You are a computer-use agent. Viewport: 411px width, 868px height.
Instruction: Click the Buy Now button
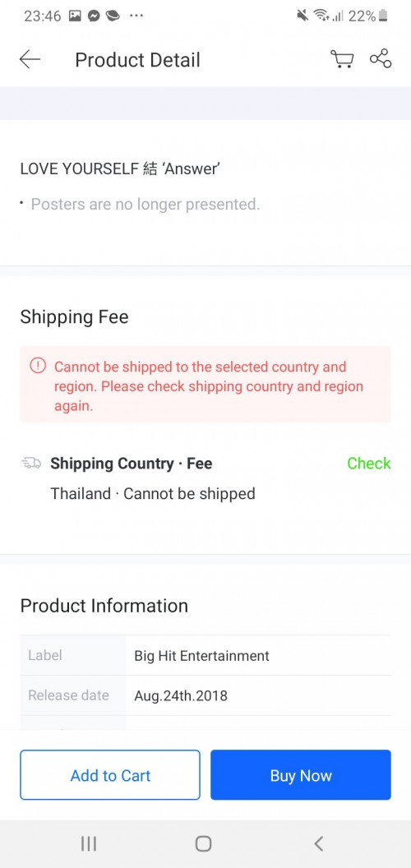click(301, 775)
